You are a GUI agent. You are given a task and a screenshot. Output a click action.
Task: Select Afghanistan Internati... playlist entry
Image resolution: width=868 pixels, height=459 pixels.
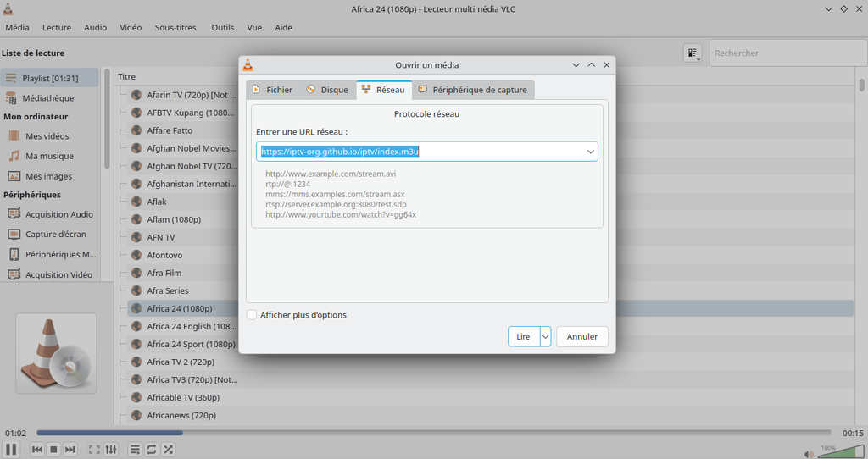coord(191,184)
